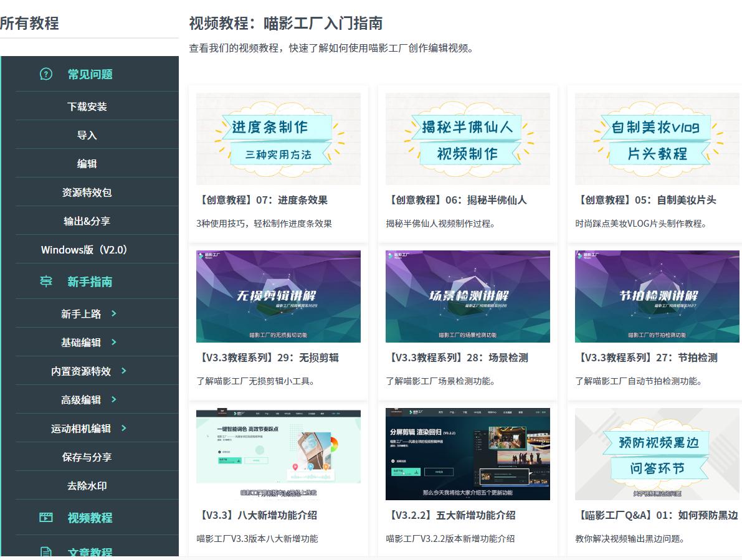Click the 无损剪辑讲解 video thumbnail
The image size is (742, 560).
(278, 296)
